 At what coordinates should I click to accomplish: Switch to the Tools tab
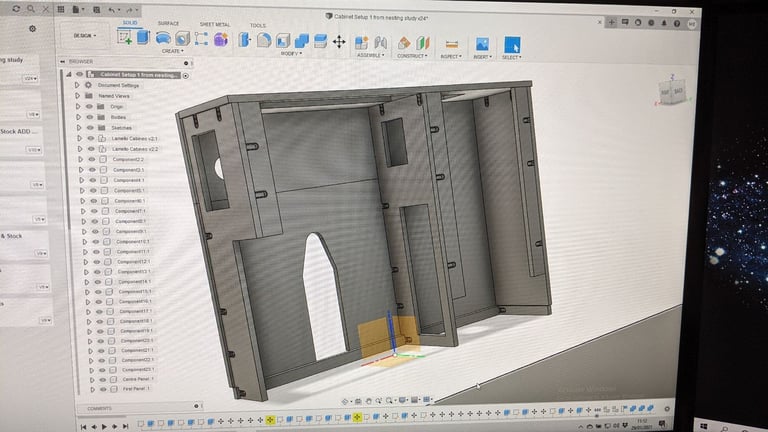[258, 25]
